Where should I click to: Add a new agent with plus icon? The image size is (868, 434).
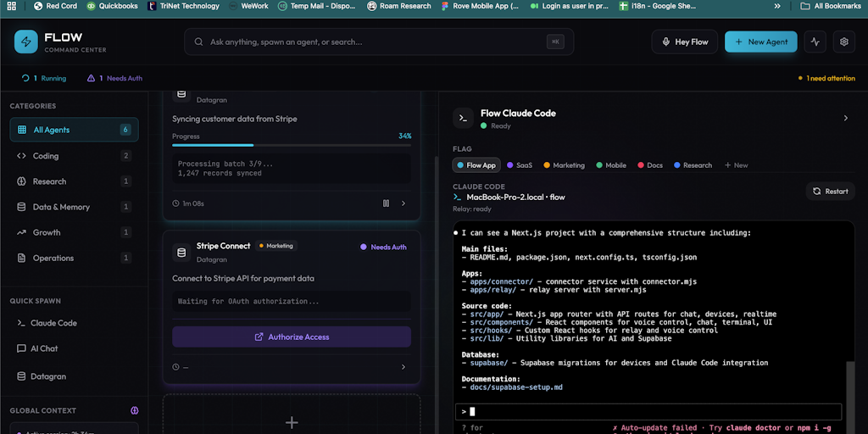tap(292, 422)
